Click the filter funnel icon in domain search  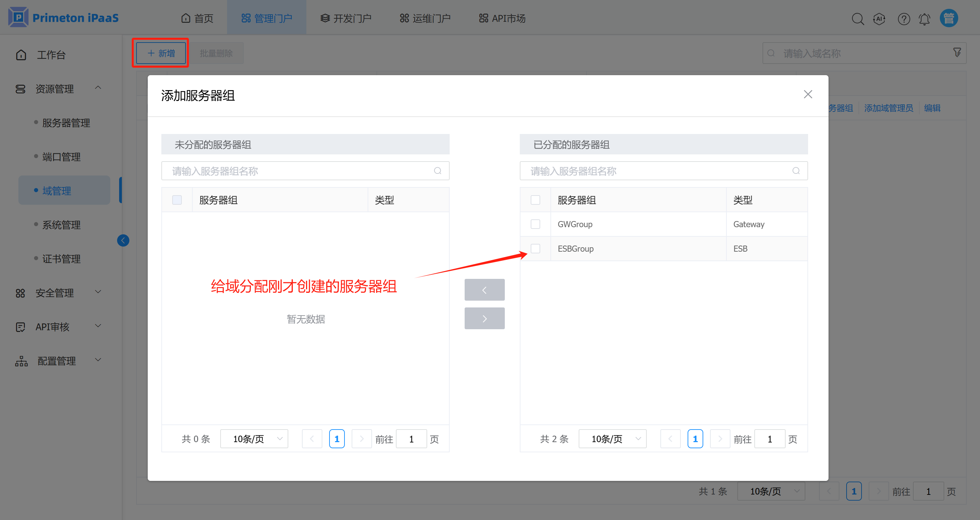[957, 52]
